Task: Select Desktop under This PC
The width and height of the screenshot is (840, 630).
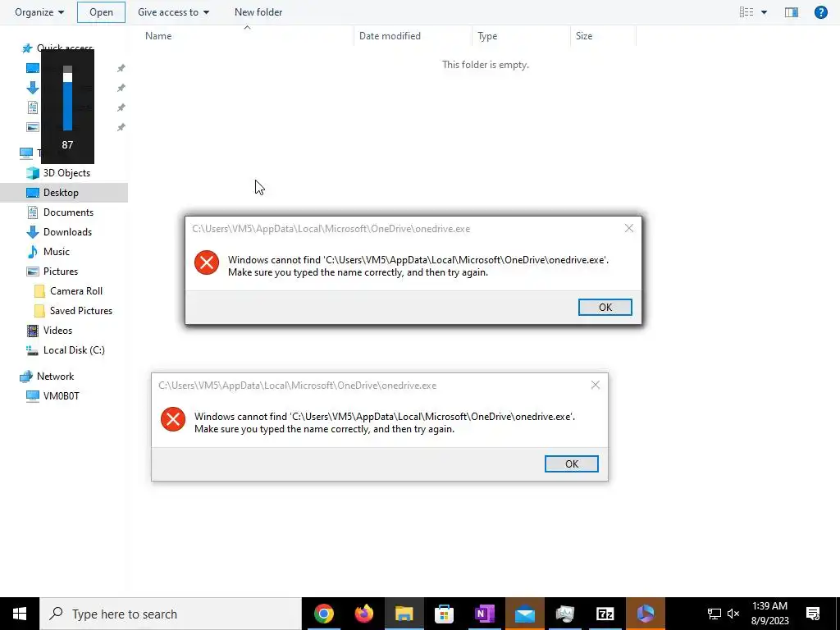Action: 61,193
